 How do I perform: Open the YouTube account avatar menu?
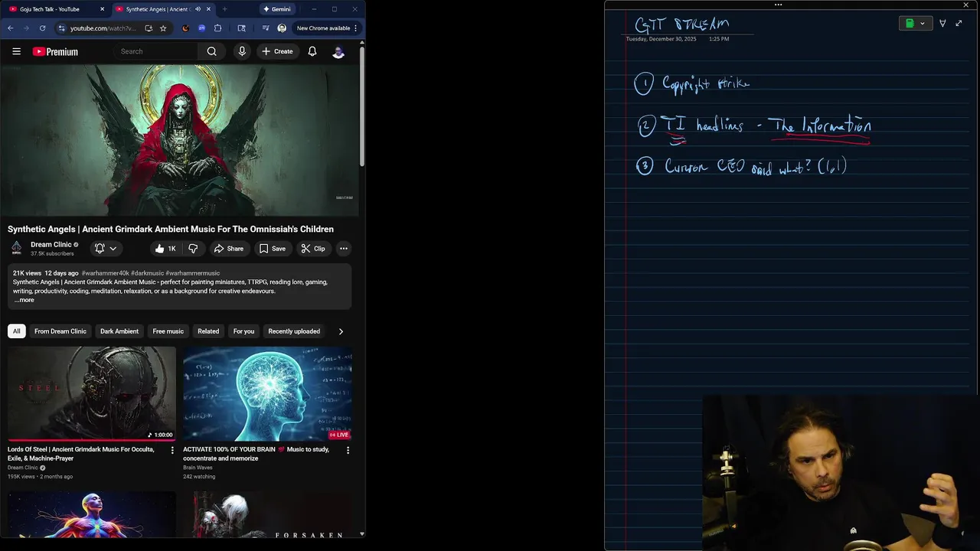pos(338,51)
